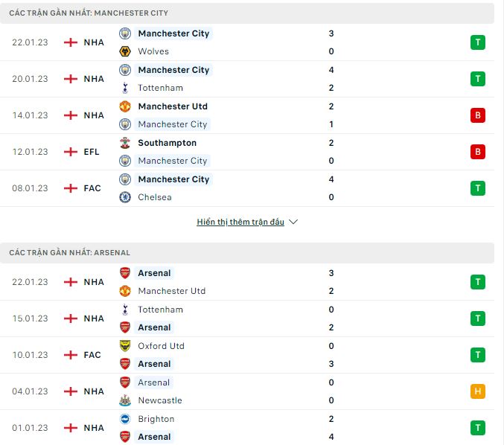Click the Manchester Utd crest in the 14.01.23 match

click(125, 106)
